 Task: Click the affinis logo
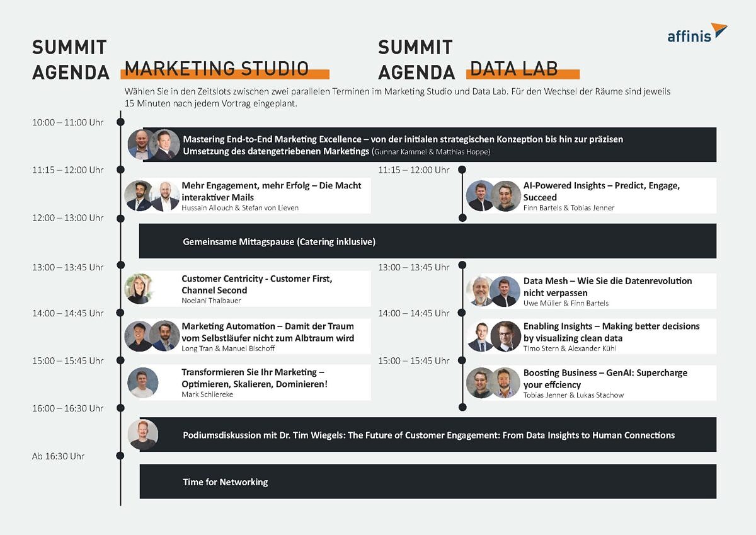point(696,33)
